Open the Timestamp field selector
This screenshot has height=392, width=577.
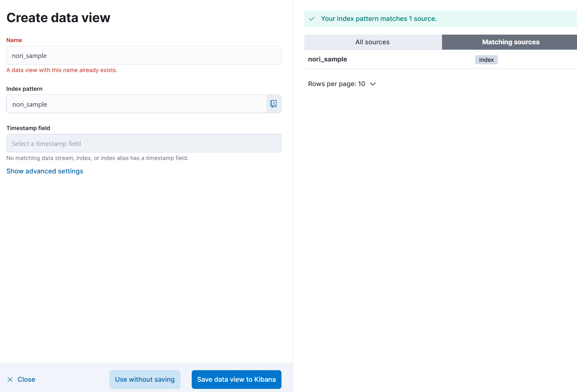pyautogui.click(x=144, y=143)
